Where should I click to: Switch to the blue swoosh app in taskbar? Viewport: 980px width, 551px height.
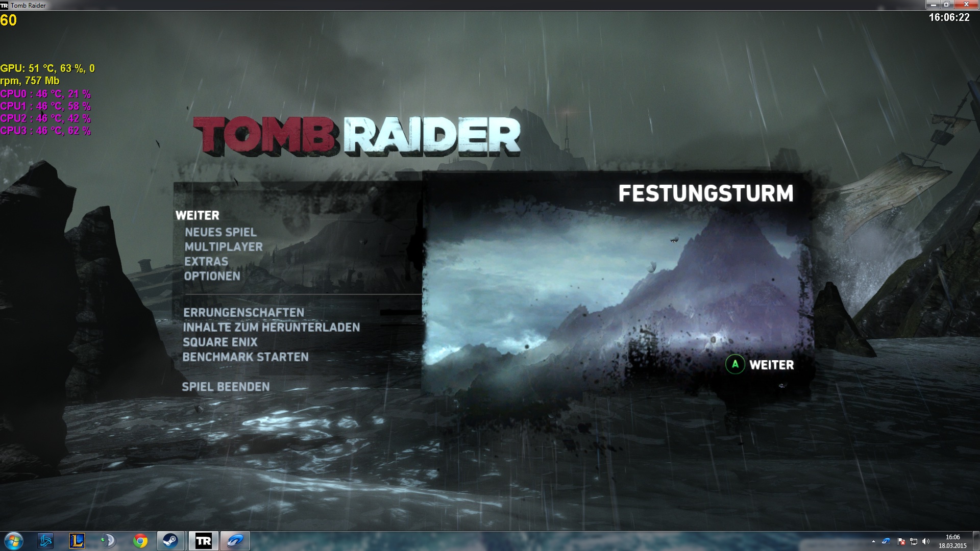click(235, 541)
